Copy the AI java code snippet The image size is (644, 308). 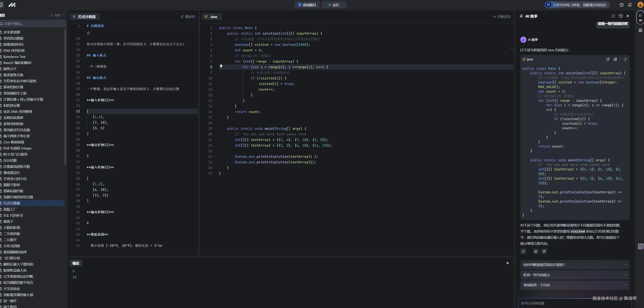(x=608, y=59)
